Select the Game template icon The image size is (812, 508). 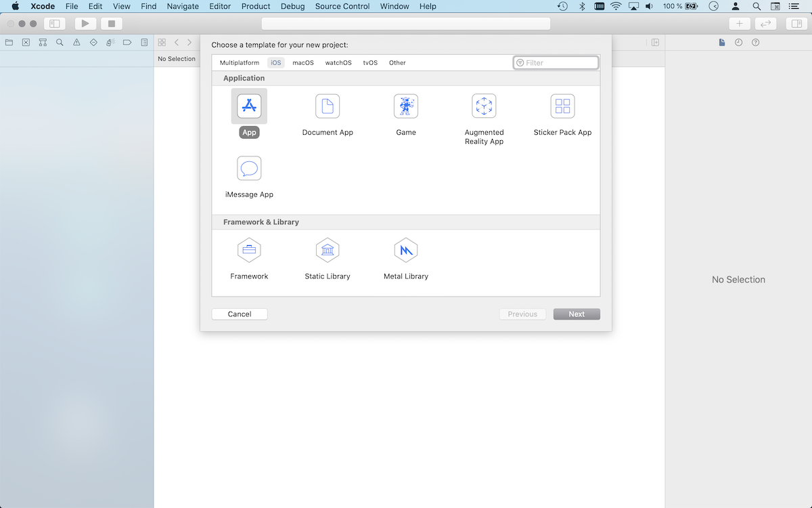(x=405, y=106)
